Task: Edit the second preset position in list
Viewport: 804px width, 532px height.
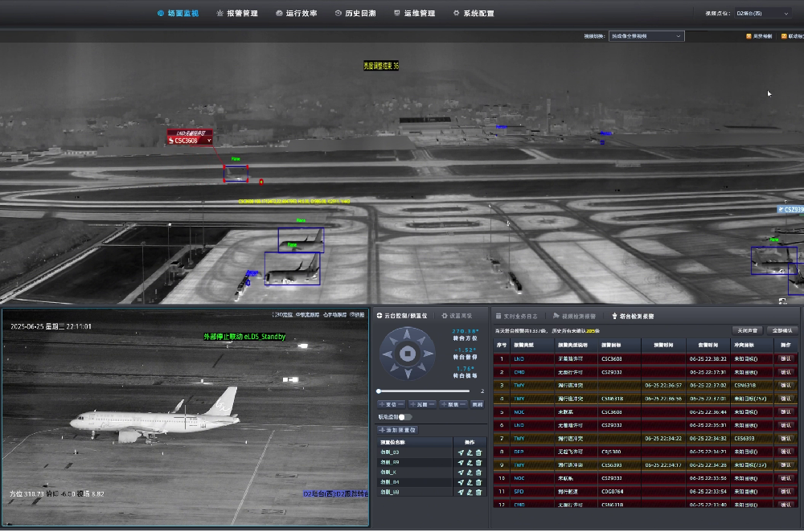Action: tap(470, 463)
